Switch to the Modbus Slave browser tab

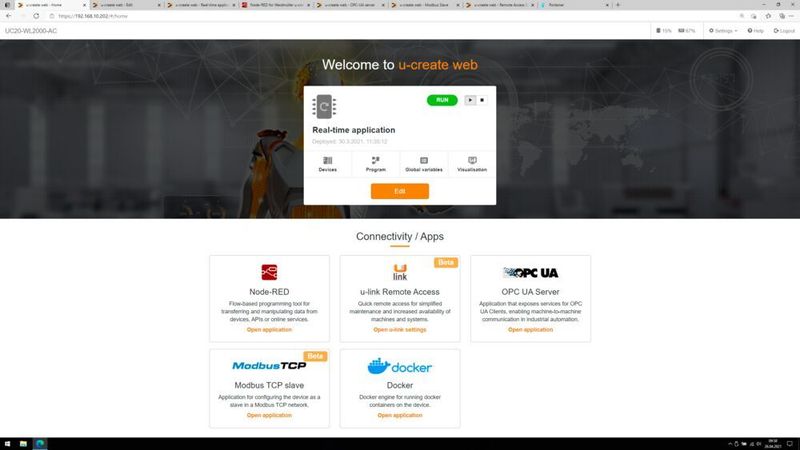(x=426, y=5)
